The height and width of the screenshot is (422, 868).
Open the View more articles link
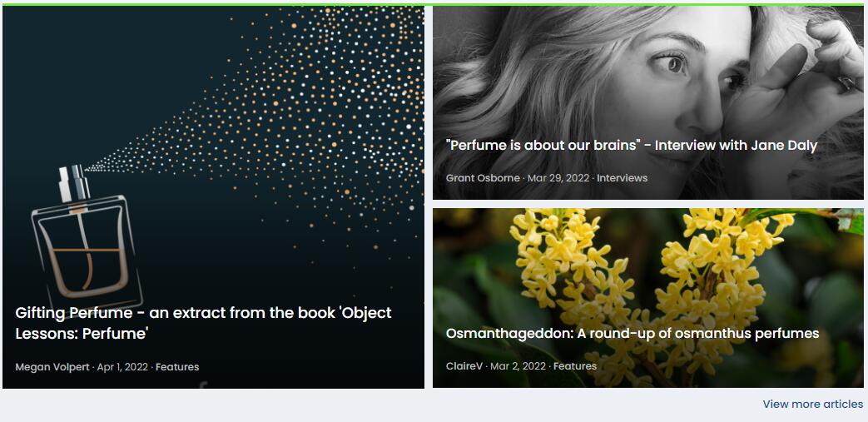[812, 405]
